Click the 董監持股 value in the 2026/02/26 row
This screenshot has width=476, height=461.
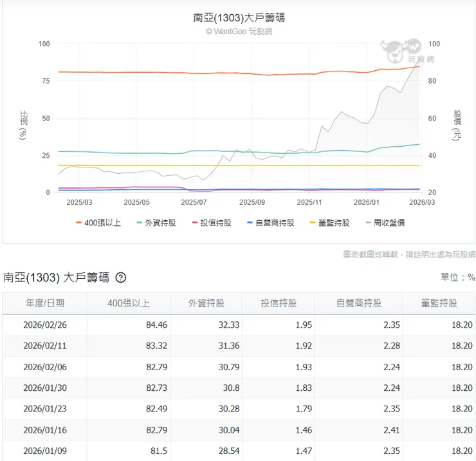pyautogui.click(x=462, y=325)
